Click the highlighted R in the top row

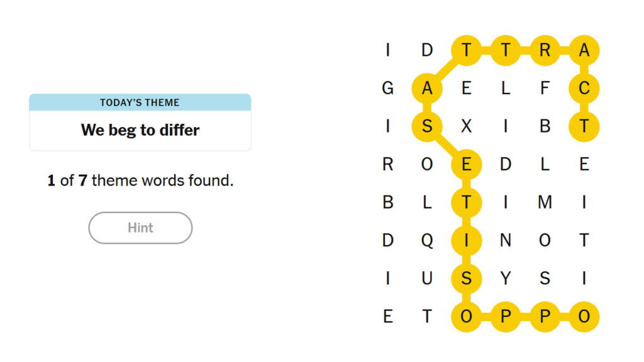545,50
